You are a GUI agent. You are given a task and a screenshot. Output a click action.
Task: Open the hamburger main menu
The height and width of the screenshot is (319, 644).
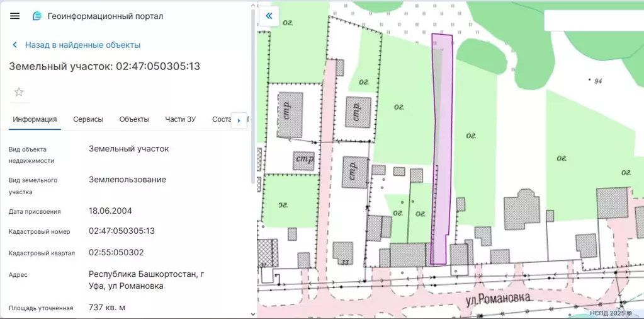(x=14, y=16)
